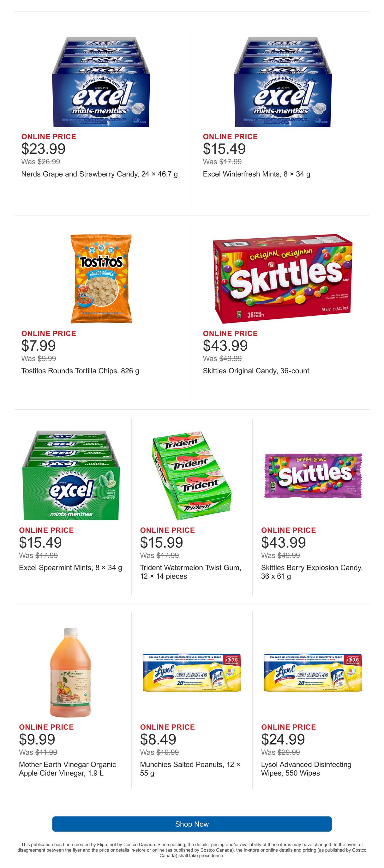Open the Skittles Berry purple pack image
Screen dimensions: 384x868
click(313, 475)
